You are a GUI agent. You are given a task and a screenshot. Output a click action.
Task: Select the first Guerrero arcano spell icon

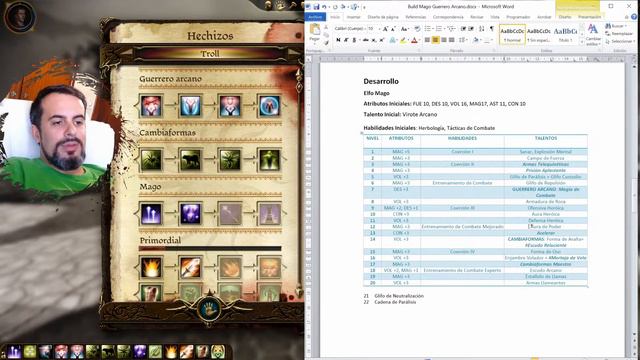151,106
